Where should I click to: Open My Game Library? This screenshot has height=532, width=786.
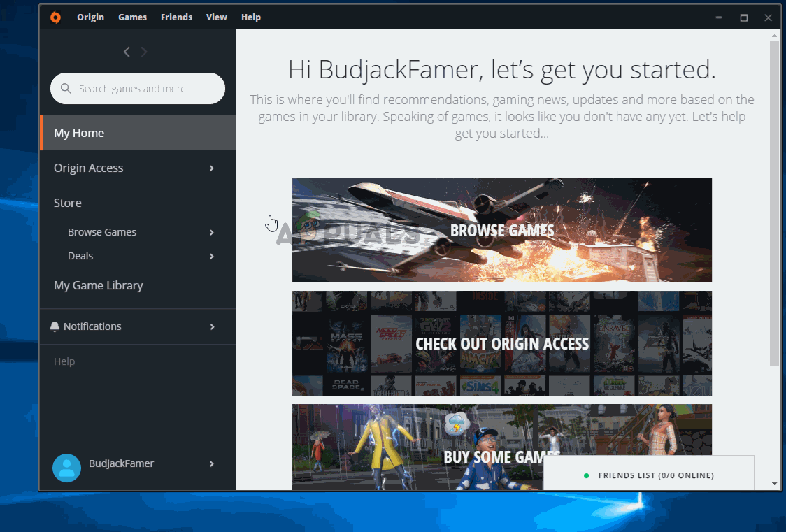98,285
